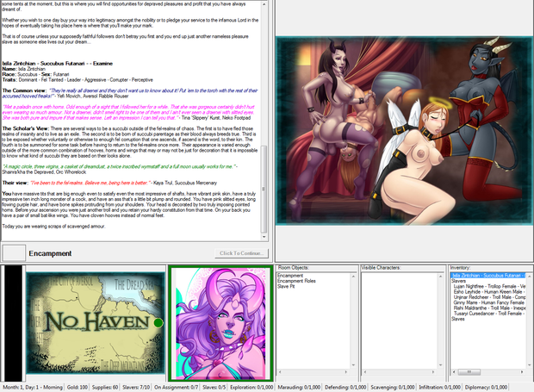
Task: Click Inventory scrollbar right arrow
Action: [x=523, y=372]
